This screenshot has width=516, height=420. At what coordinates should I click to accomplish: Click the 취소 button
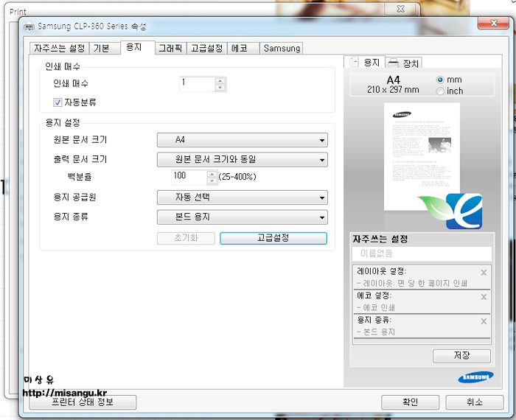(475, 402)
